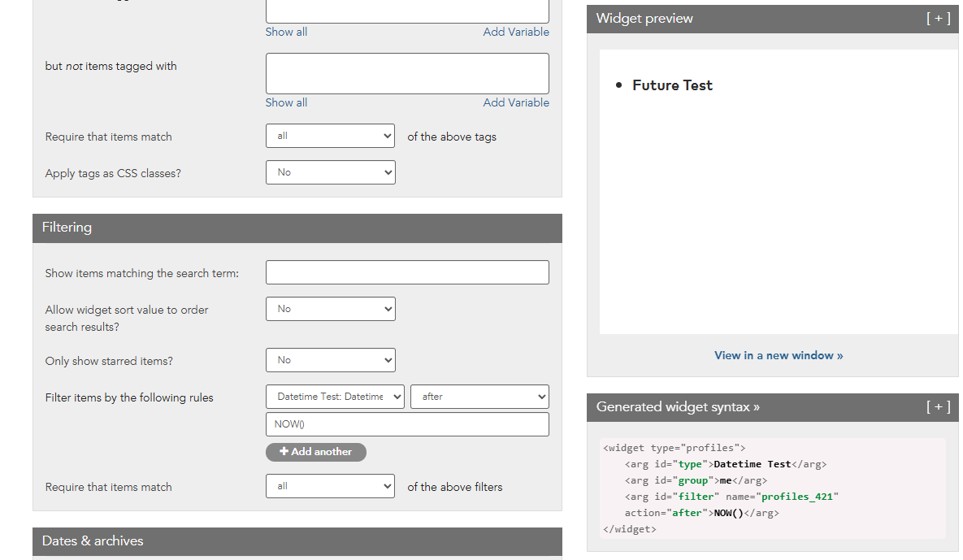Image resolution: width=963 pixels, height=560 pixels.
Task: Click the Future Test preview item
Action: click(672, 85)
